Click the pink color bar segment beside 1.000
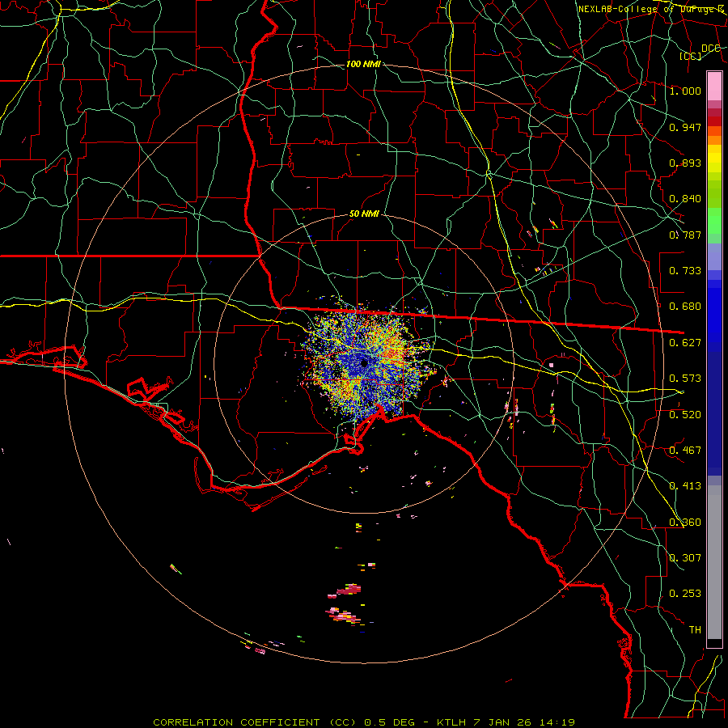Image resolution: width=728 pixels, height=728 pixels. tap(714, 87)
